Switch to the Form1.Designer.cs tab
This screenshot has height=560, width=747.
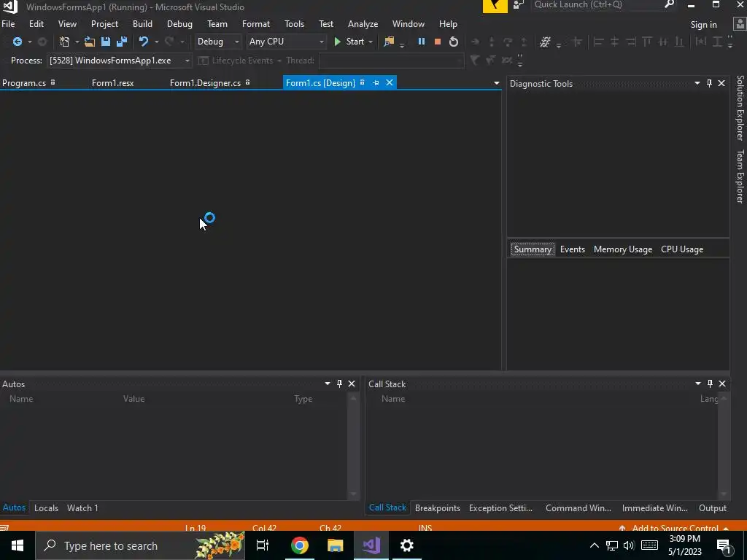pyautogui.click(x=205, y=83)
